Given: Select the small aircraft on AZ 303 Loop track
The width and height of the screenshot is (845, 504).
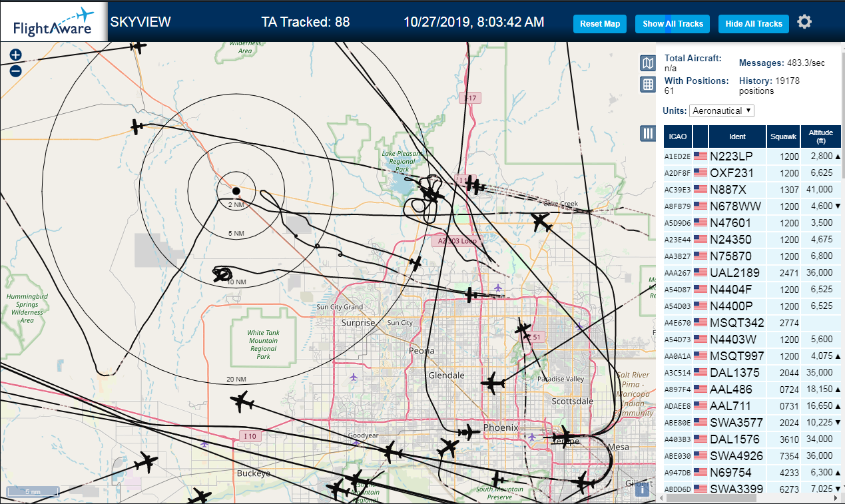Looking at the screenshot, I should tap(416, 264).
